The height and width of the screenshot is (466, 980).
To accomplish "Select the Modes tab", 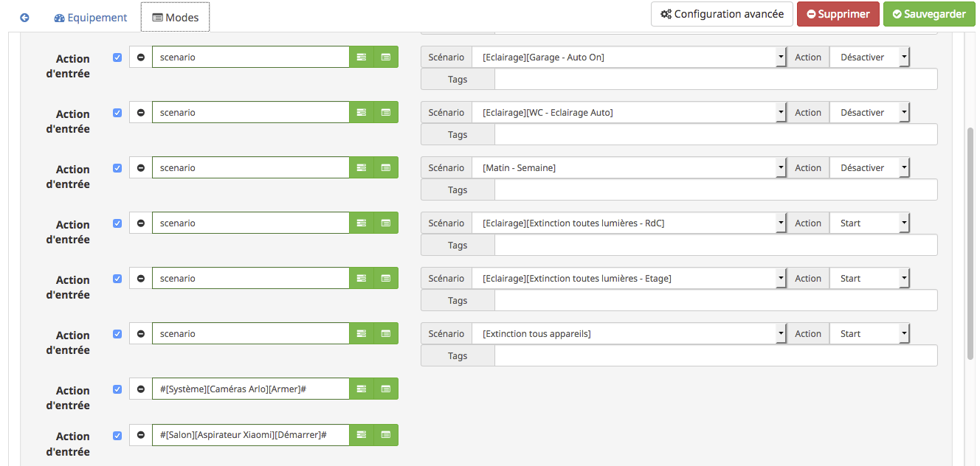I will (x=175, y=17).
